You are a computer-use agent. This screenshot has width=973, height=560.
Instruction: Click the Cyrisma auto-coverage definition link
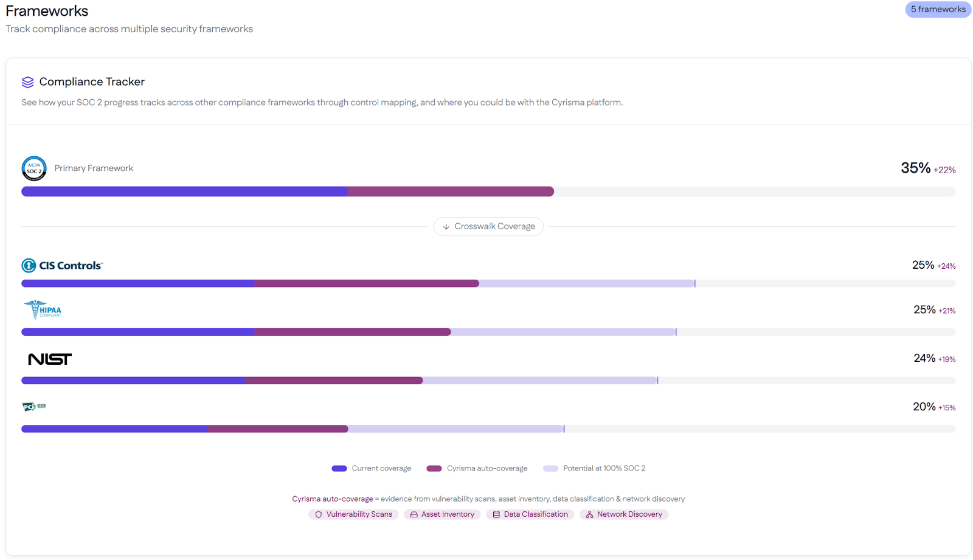[333, 499]
